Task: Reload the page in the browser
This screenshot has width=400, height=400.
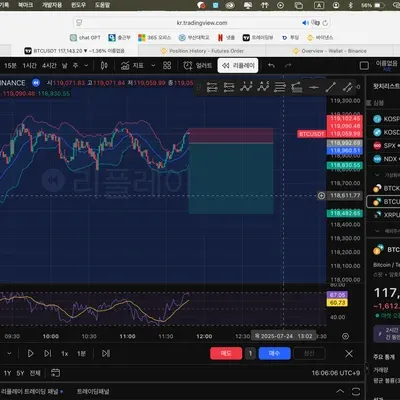Action: (x=325, y=23)
